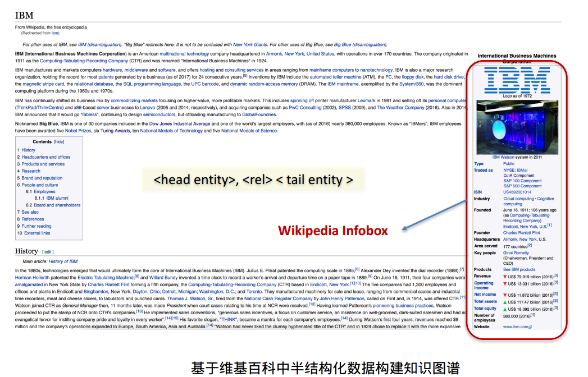588x377 pixels.
Task: Open the 'System/360' link
Action: point(411,84)
